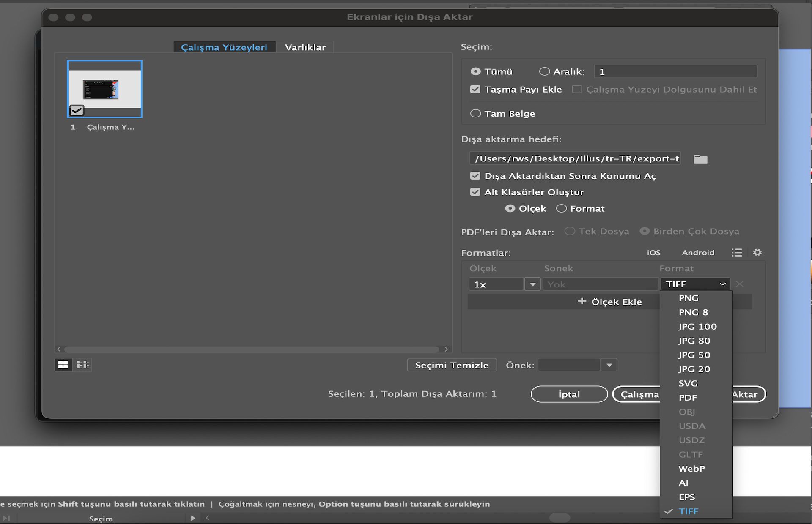Open folder browser for export destination
Viewport: 812px width, 524px height.
click(700, 159)
